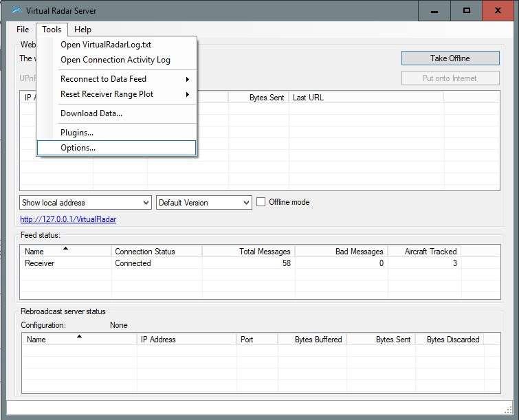Sort web connections by Bytes Sent column
Screen dimensions: 519x420
(258, 98)
